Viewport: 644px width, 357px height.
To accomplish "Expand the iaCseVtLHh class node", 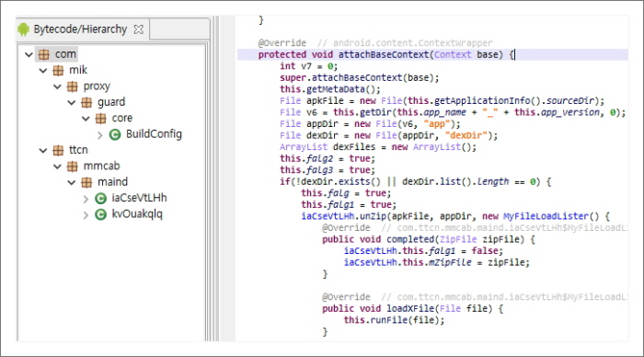I will click(86, 199).
